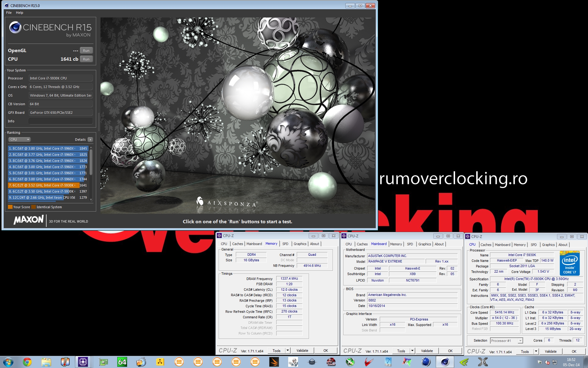This screenshot has height=368, width=588.
Task: Open the stopwatch benchmark taskbar icon
Action: 141,362
